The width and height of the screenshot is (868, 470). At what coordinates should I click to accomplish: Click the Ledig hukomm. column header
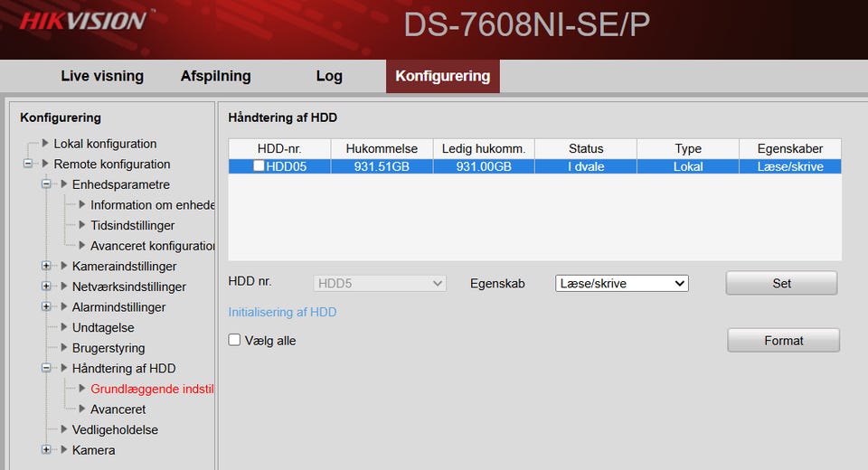(484, 149)
